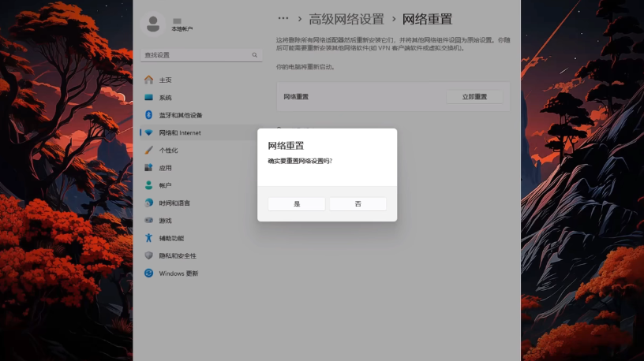Screen dimensions: 644x361
Task: Open the 应用 apps icon
Action: 148,168
